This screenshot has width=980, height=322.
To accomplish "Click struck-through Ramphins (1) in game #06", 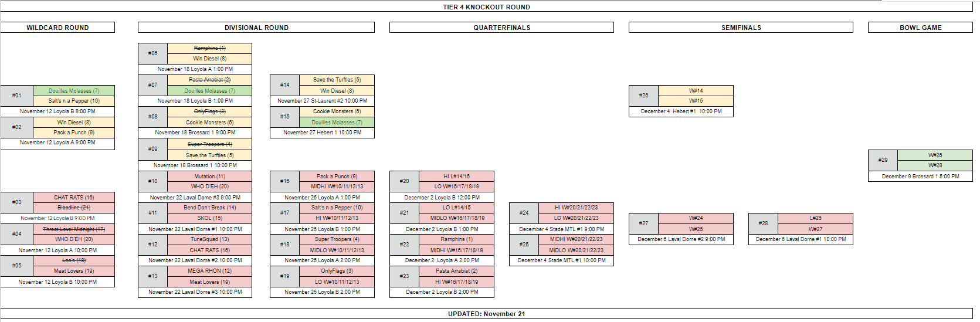I will coord(210,48).
